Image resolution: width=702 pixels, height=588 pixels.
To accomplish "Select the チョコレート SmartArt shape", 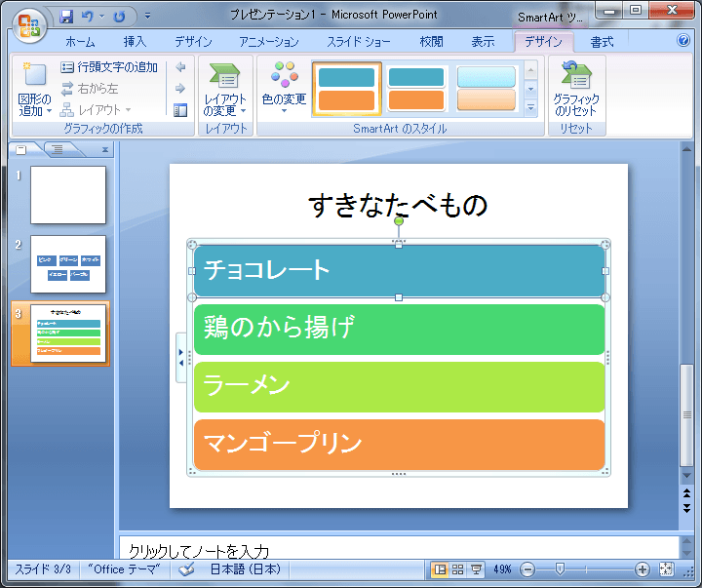I will [399, 270].
